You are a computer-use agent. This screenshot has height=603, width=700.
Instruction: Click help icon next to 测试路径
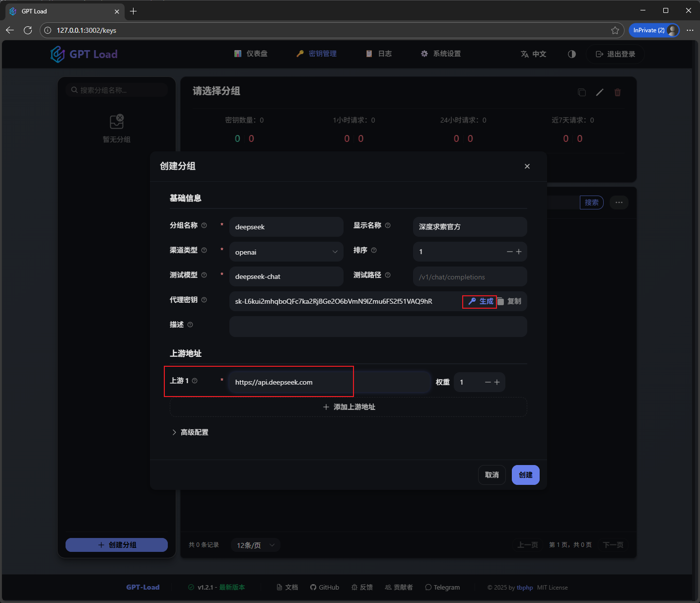(x=388, y=275)
